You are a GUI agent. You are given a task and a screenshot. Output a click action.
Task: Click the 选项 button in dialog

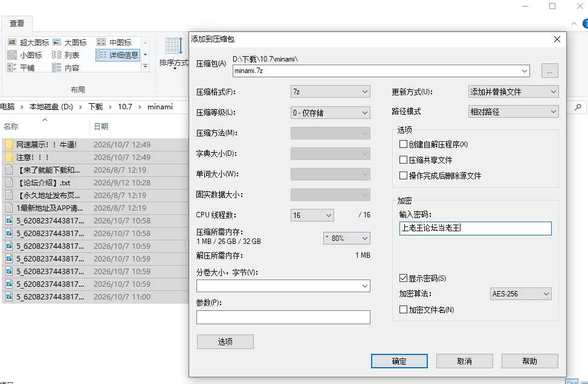pyautogui.click(x=225, y=342)
